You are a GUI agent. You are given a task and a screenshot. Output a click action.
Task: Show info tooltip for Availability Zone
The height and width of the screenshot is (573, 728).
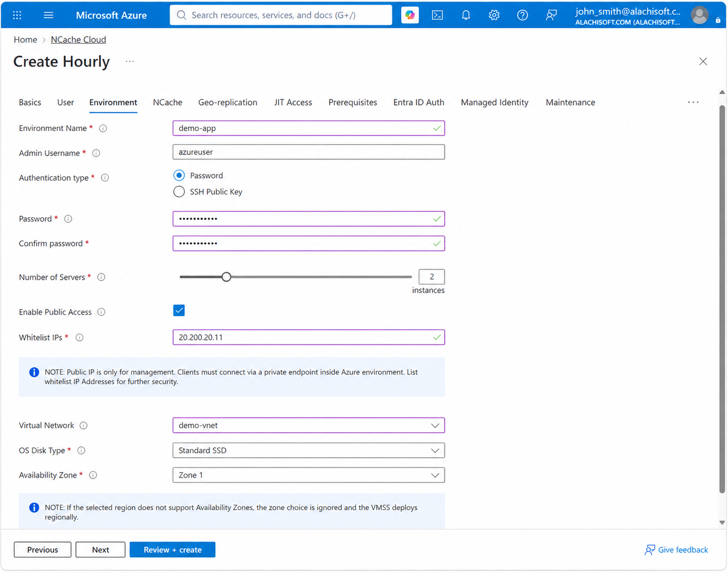point(93,475)
